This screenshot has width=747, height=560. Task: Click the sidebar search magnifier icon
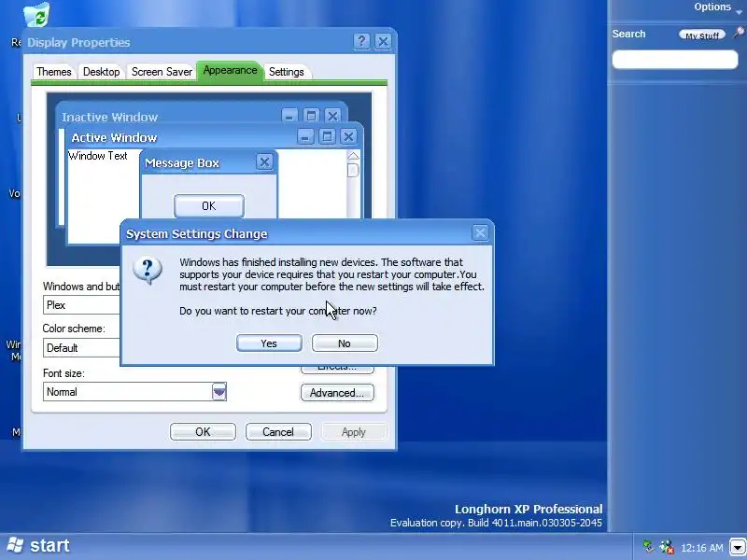click(738, 33)
